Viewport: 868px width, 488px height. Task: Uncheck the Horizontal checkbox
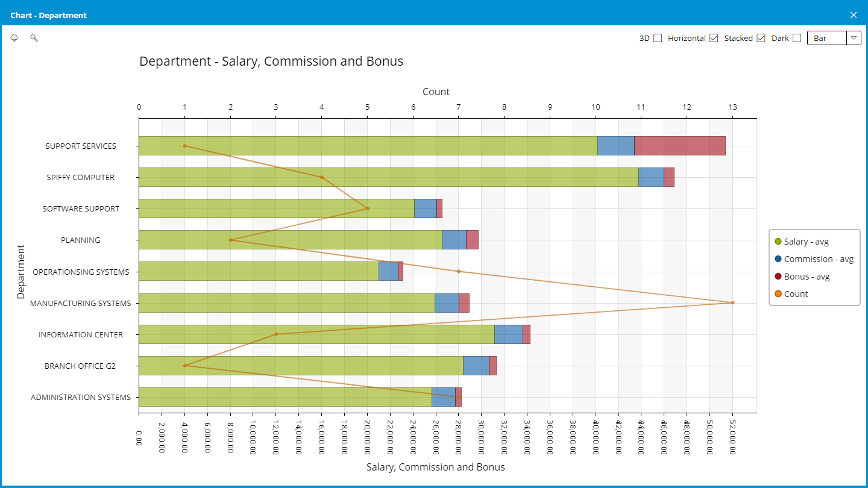click(714, 38)
